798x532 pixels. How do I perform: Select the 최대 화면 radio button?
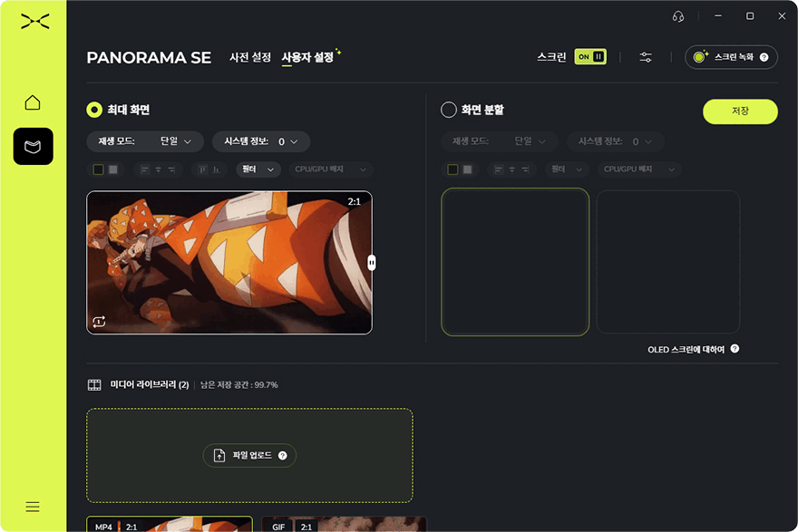point(94,110)
